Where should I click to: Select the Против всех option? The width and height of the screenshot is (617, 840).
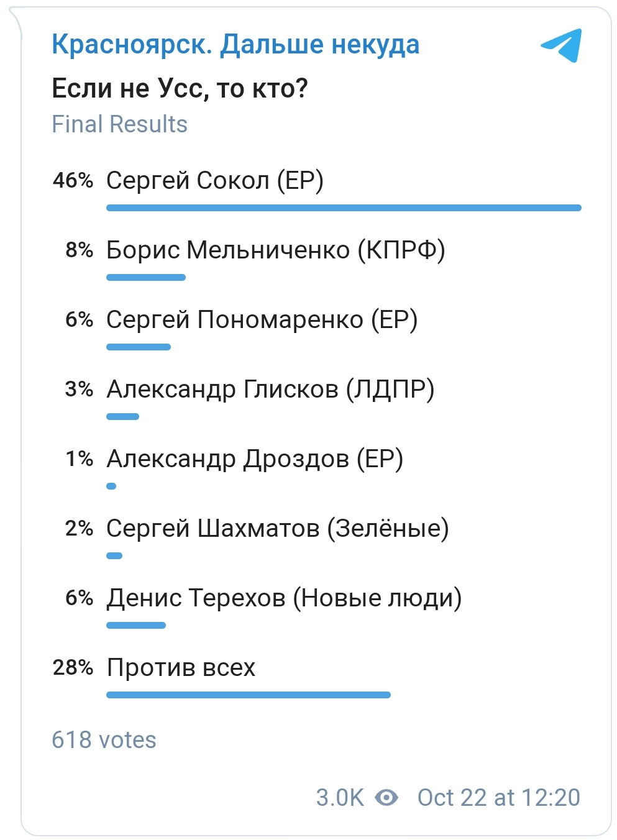click(181, 668)
